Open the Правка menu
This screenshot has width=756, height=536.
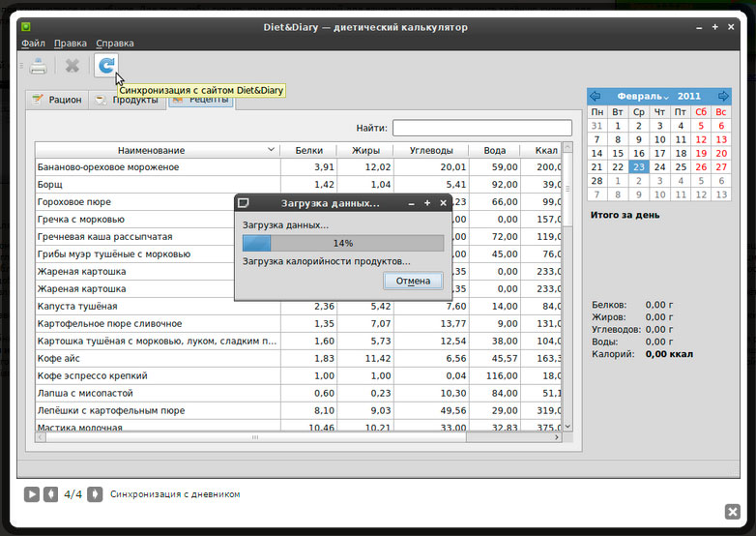pyautogui.click(x=71, y=44)
